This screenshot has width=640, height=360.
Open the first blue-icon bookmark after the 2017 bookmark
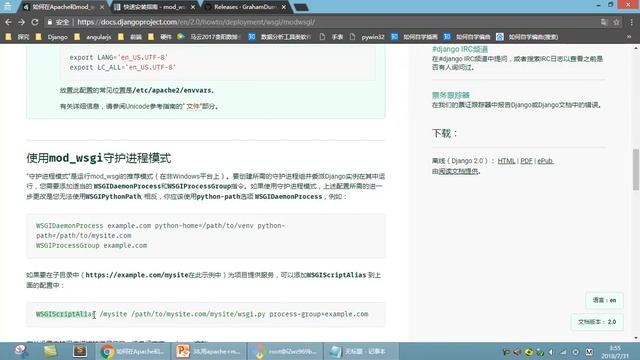280,37
